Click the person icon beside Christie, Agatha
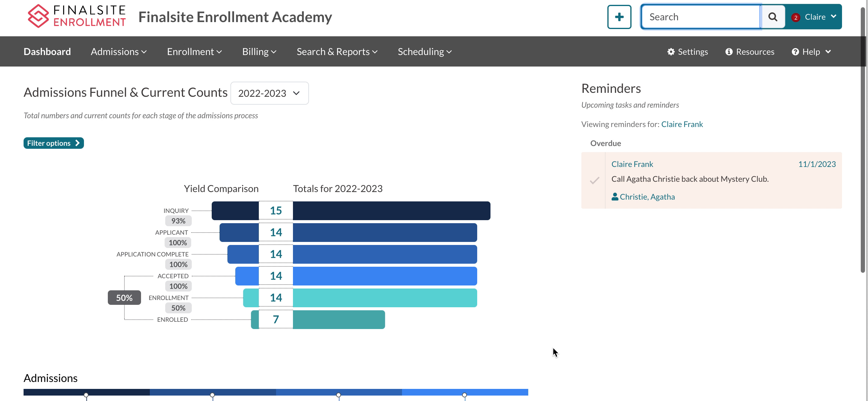This screenshot has width=868, height=401. 615,197
